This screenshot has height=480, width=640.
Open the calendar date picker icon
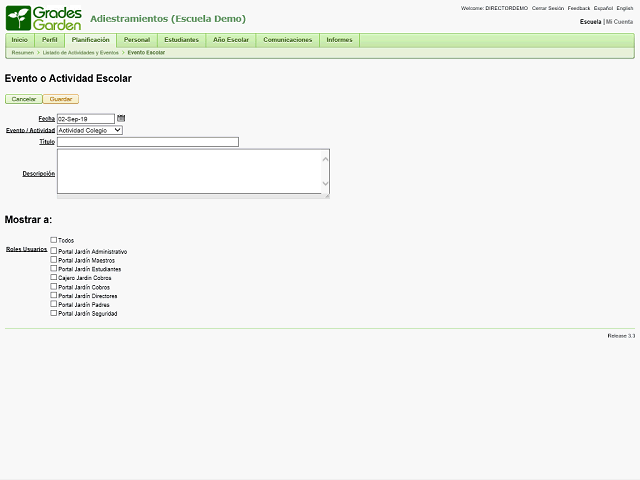click(121, 118)
